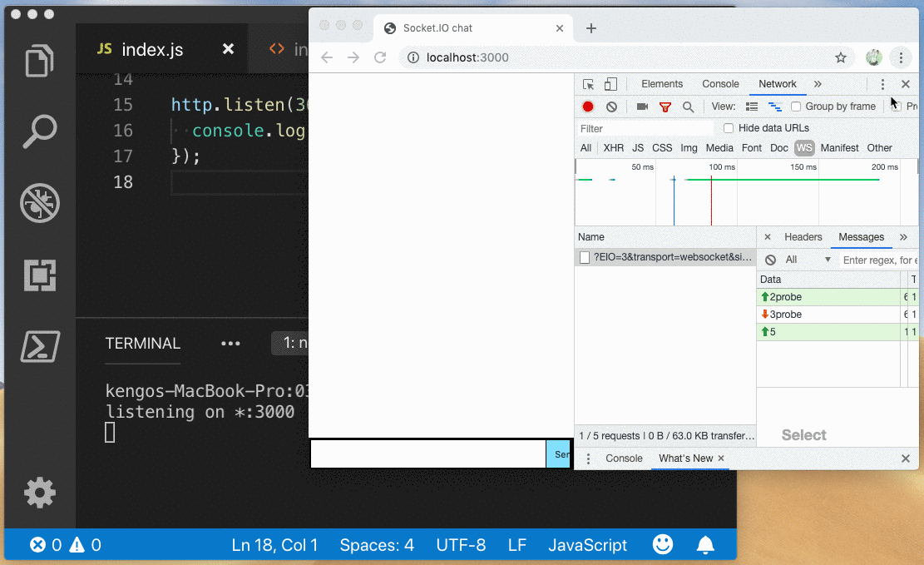
Task: Select the inspect element tool in DevTools
Action: (589, 84)
